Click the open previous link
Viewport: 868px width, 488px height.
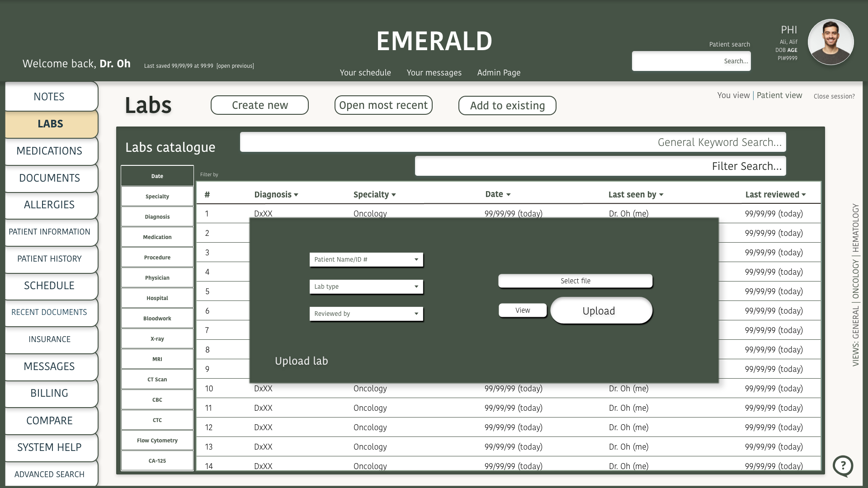(x=235, y=66)
